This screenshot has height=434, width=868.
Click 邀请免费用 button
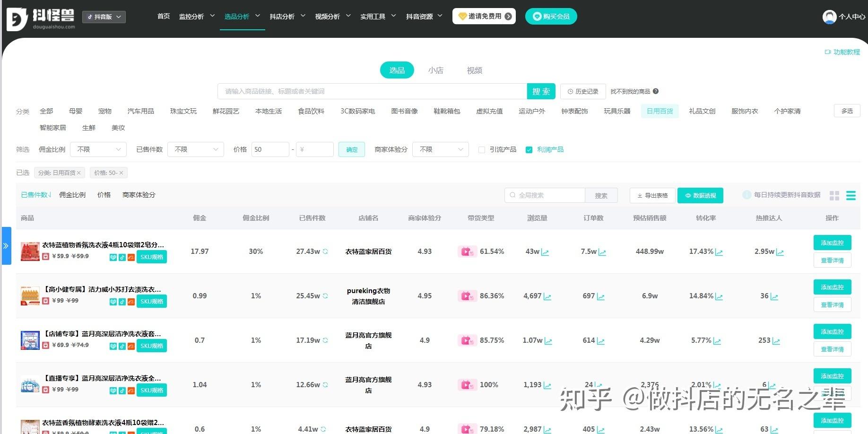484,16
